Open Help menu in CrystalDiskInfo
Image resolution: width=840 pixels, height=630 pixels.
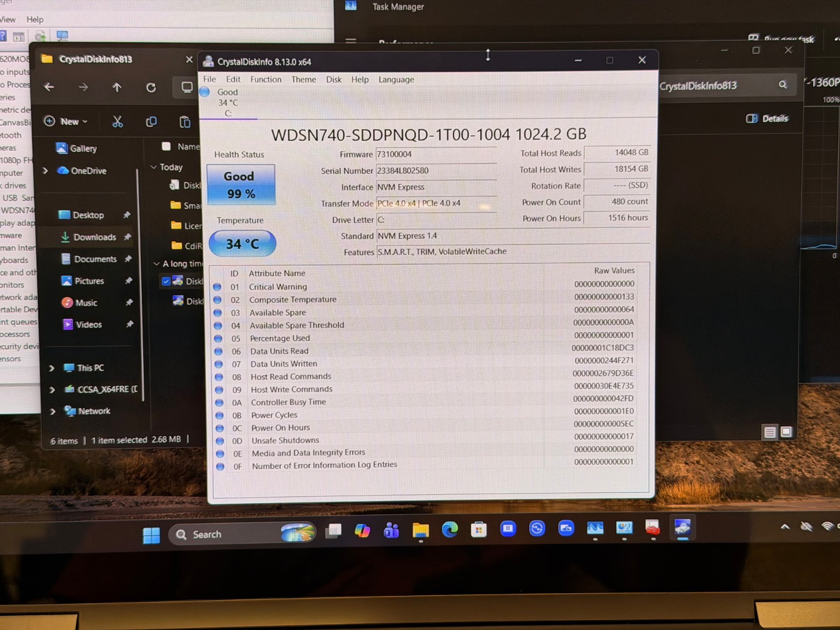coord(360,79)
